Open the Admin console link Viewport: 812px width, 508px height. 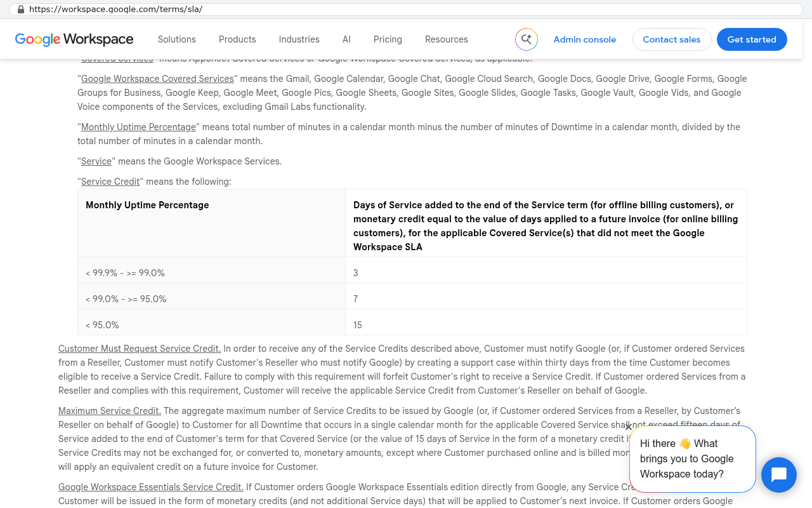click(x=585, y=39)
